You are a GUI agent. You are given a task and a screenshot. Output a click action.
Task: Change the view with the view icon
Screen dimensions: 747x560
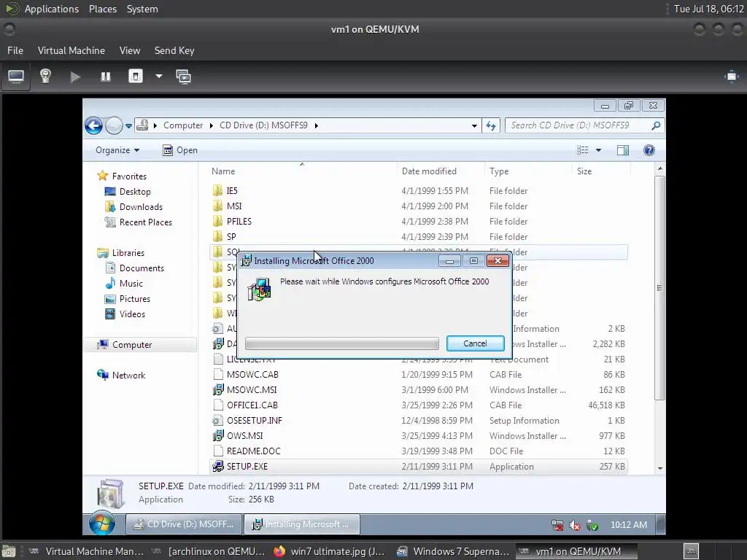pos(583,150)
